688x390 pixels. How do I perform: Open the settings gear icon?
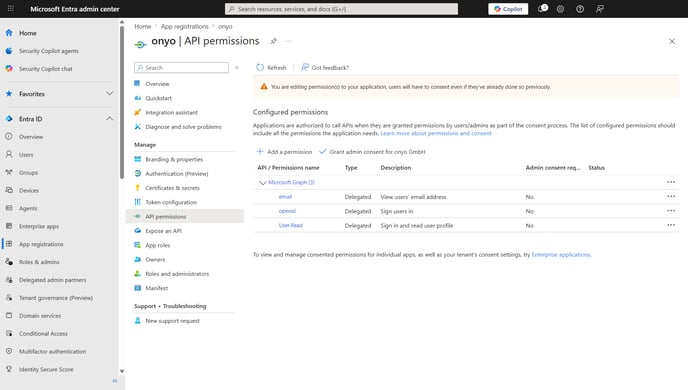pos(560,9)
